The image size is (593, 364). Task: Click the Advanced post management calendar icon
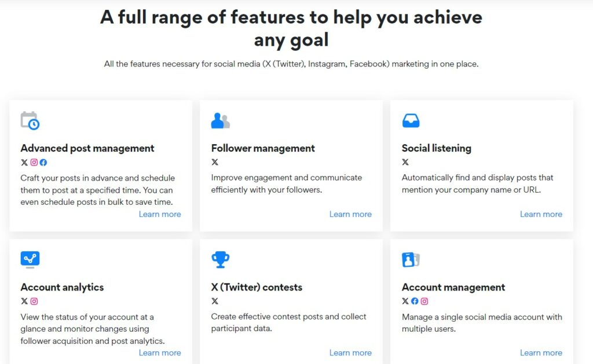(x=29, y=119)
